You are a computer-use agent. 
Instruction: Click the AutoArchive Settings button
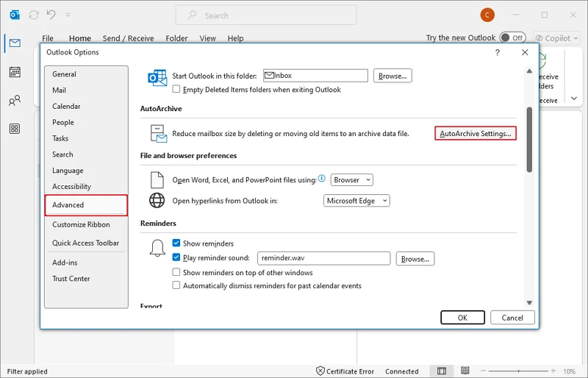(476, 134)
